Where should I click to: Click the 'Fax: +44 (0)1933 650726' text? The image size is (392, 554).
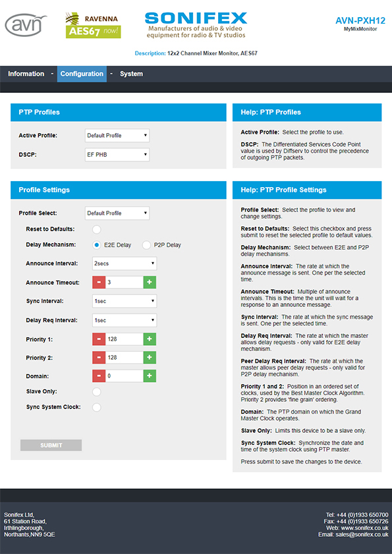coord(356,522)
